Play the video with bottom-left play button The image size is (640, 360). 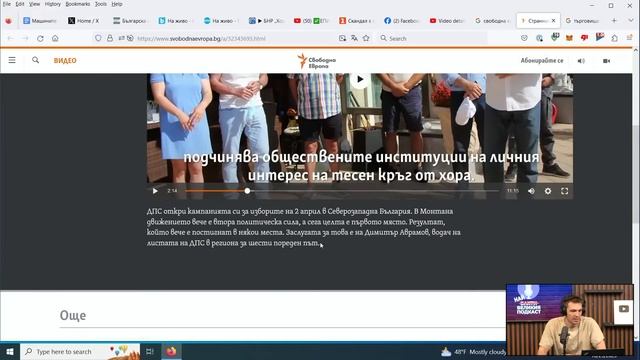(x=155, y=191)
